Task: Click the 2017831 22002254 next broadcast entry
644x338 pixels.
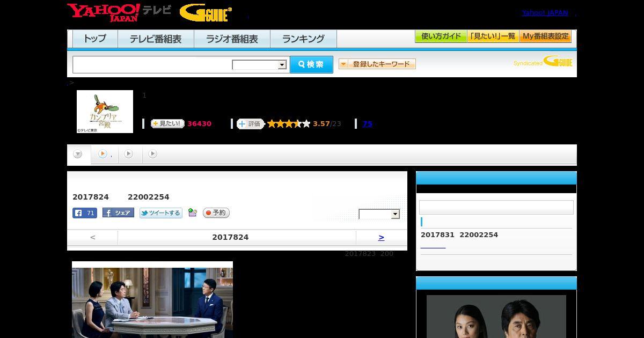Action: pos(459,235)
